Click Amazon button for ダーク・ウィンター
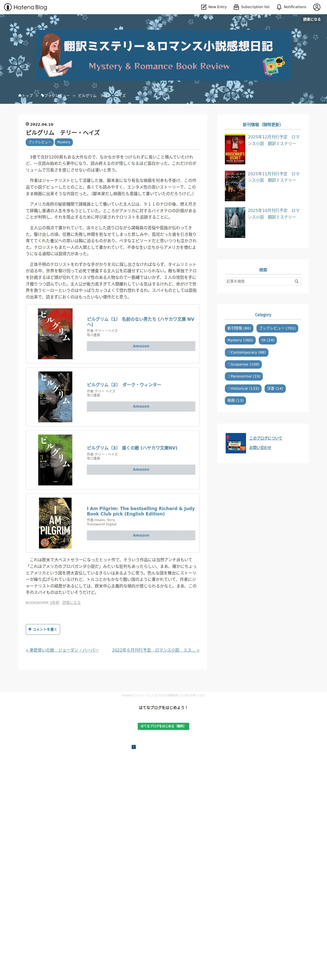 tap(141, 407)
